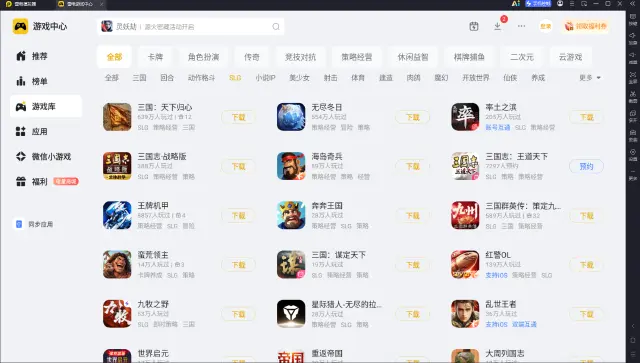The width and height of the screenshot is (640, 363).
Task: Open the emulator hamburger menu
Action: coord(572,4)
